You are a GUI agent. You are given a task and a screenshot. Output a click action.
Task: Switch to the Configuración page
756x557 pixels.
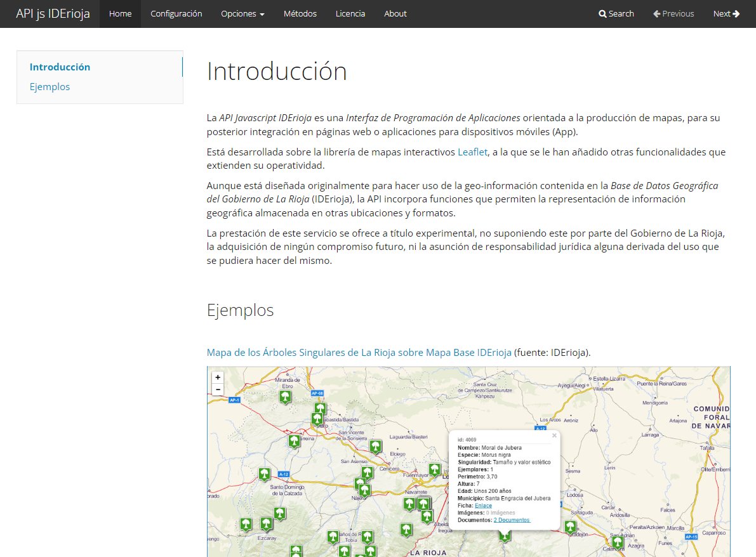(176, 13)
